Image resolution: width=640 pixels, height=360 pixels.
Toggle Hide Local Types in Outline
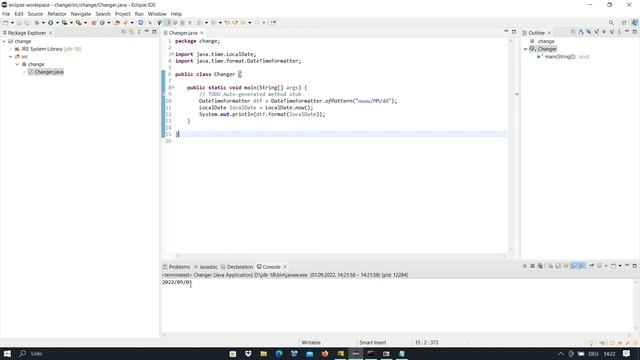612,32
